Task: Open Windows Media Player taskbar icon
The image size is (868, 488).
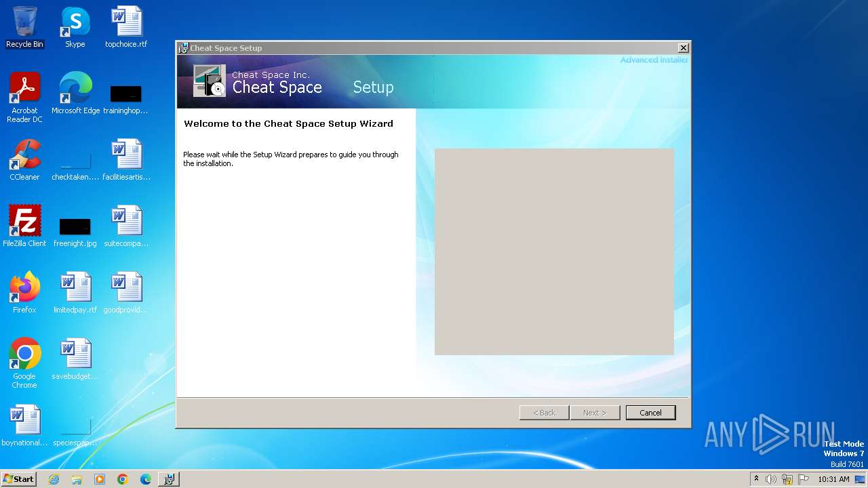Action: point(100,479)
